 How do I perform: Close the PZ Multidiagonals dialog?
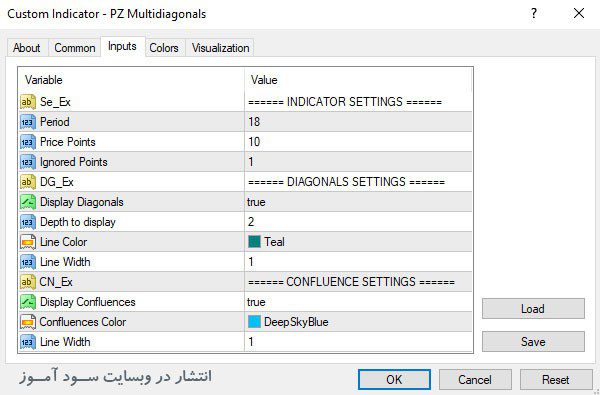pyautogui.click(x=579, y=13)
